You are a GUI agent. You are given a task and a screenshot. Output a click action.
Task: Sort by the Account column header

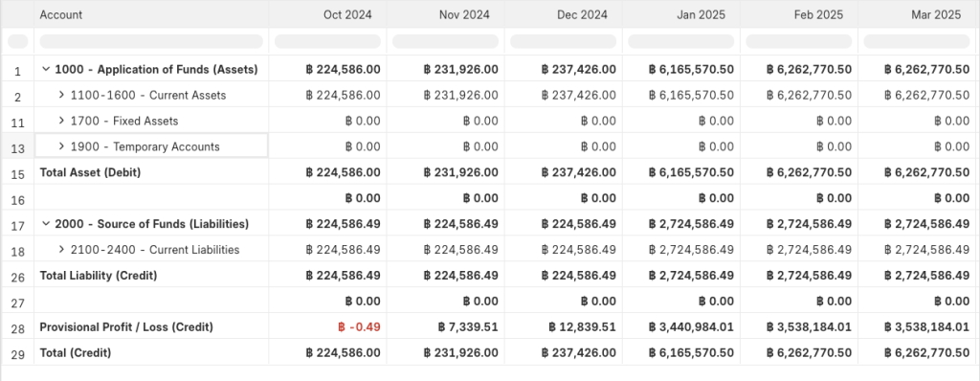coord(60,14)
